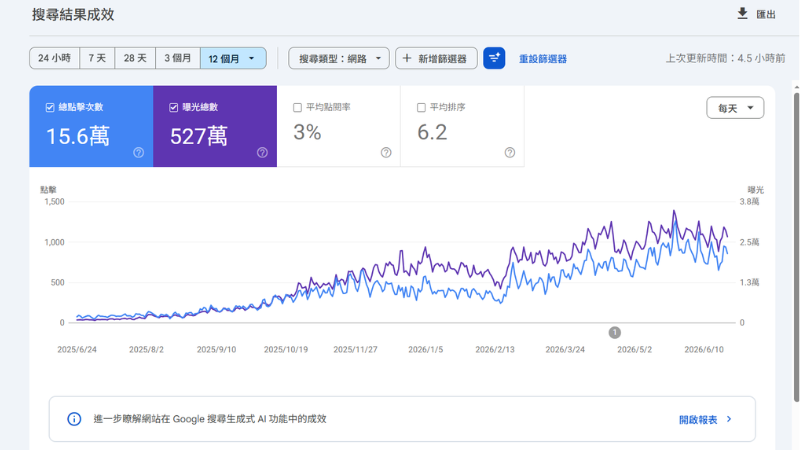Viewport: 800px width, 450px height.
Task: Click the info icon in AI banner
Action: [74, 419]
